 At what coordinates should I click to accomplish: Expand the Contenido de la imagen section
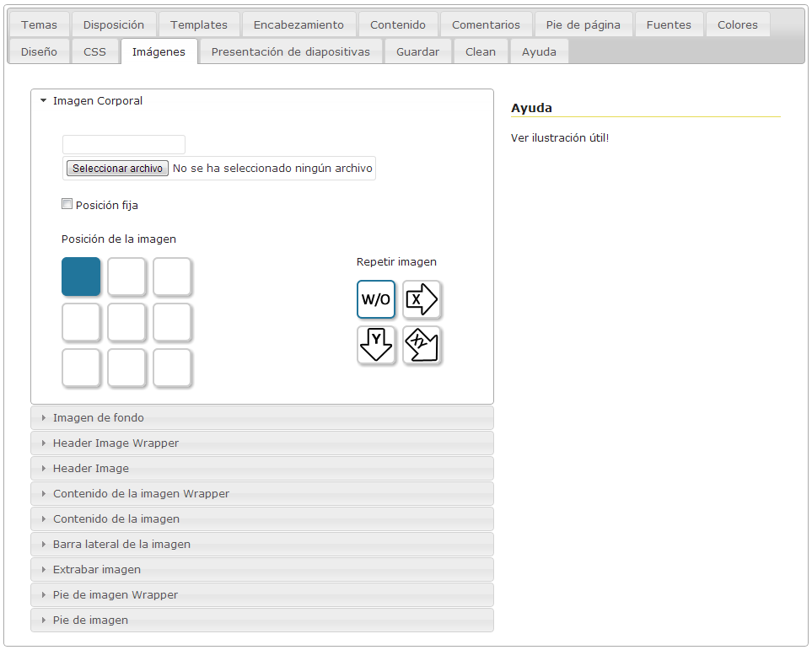[262, 519]
